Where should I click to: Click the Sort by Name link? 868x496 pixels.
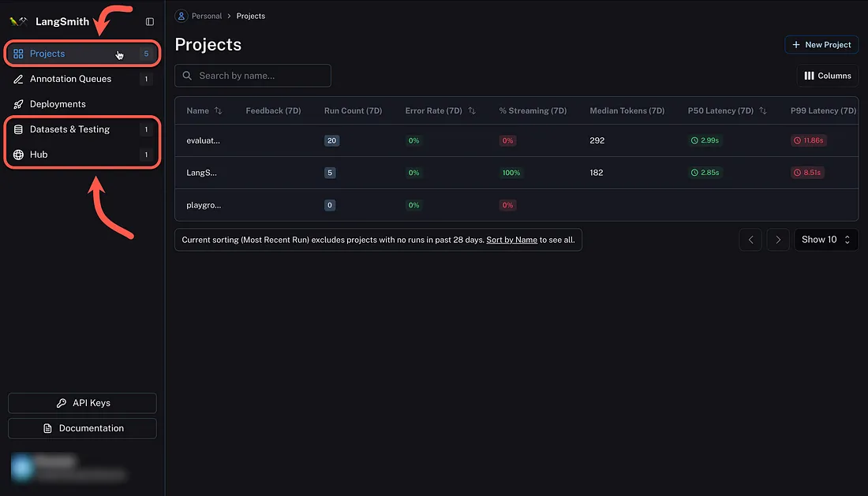tap(511, 240)
